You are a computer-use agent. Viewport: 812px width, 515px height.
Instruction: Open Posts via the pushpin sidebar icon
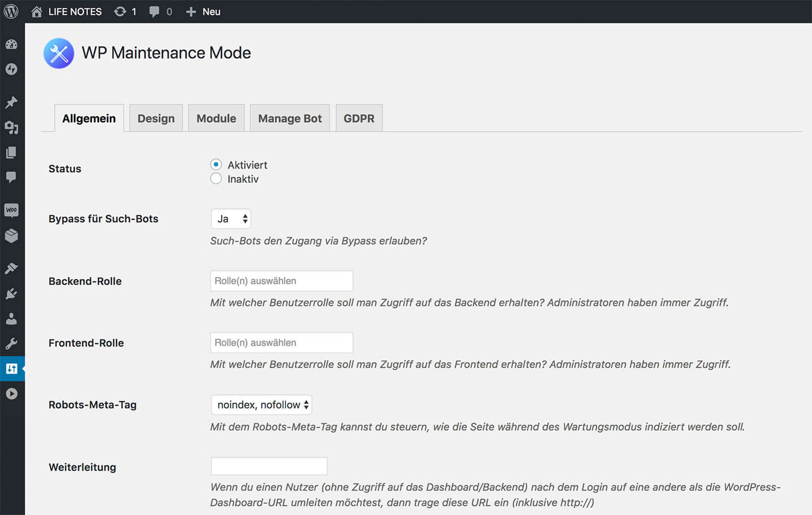(11, 102)
